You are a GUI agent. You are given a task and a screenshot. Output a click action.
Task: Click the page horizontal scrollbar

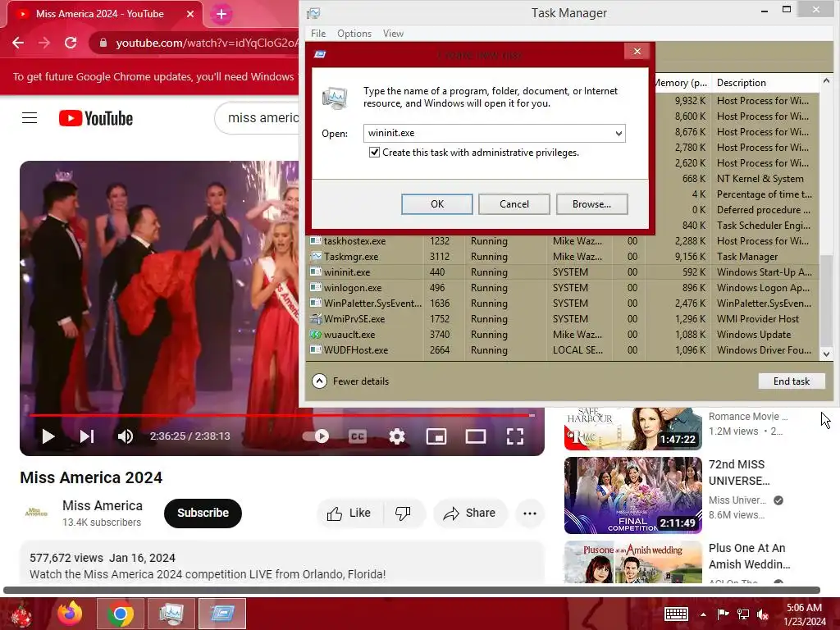412,591
